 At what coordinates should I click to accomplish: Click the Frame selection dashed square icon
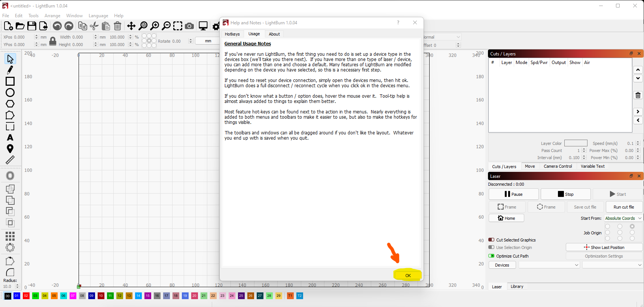click(x=178, y=26)
